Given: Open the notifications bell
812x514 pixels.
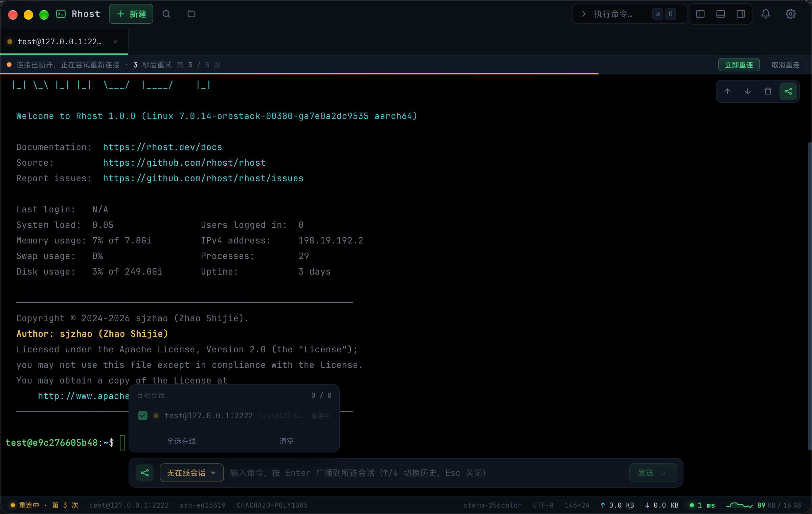Looking at the screenshot, I should pyautogui.click(x=766, y=14).
